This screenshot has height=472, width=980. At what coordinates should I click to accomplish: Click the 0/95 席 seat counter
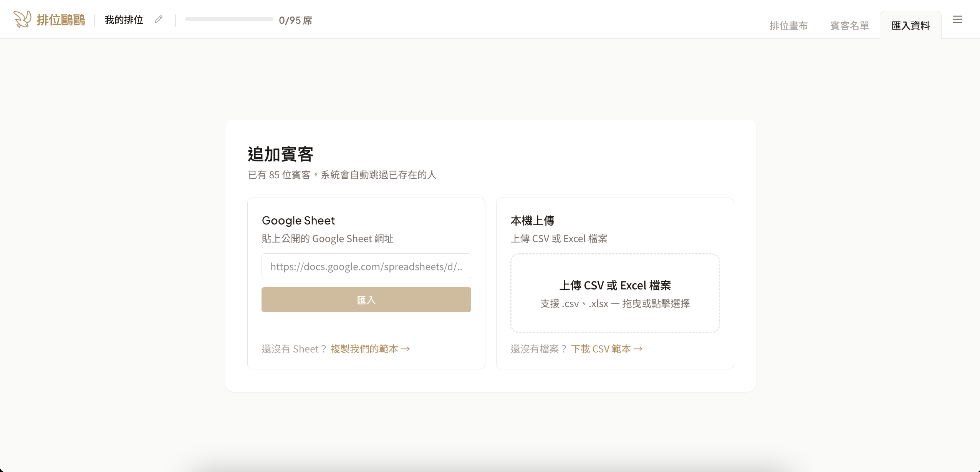point(295,20)
